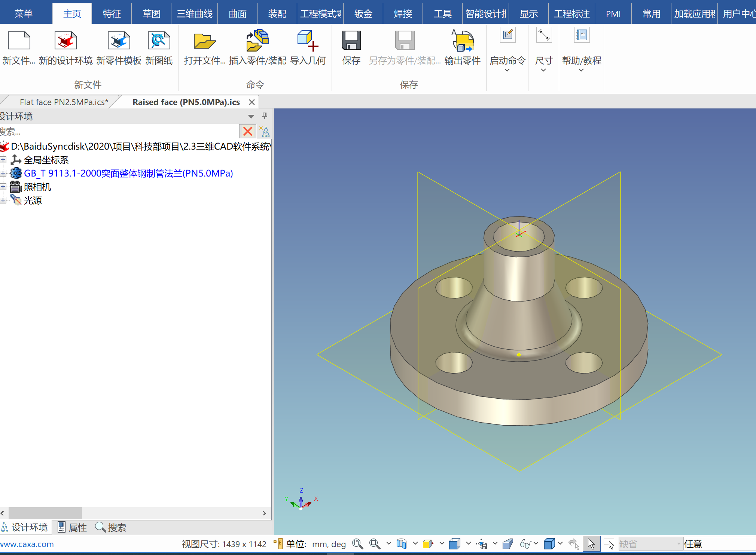Expand the 照相机 tree node
The width and height of the screenshot is (756, 555).
3,187
